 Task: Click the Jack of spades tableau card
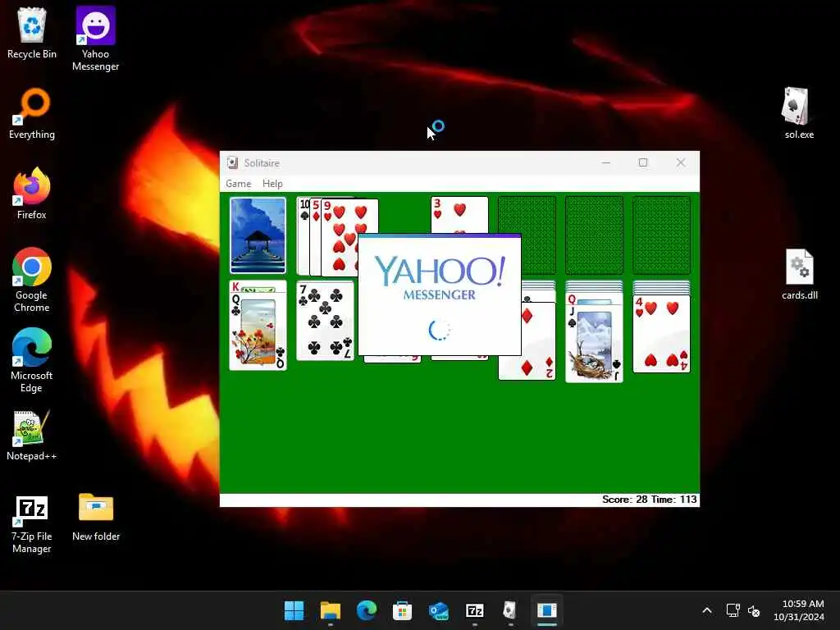point(594,344)
